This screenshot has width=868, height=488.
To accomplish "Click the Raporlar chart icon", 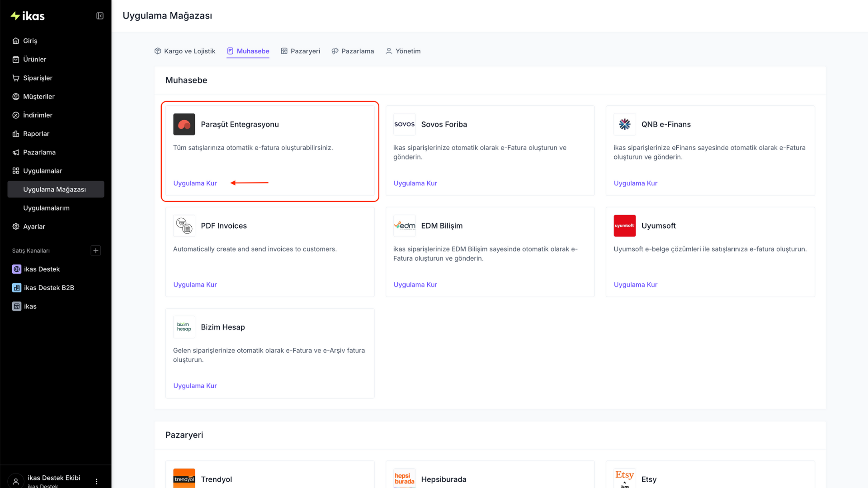I will 16,134.
